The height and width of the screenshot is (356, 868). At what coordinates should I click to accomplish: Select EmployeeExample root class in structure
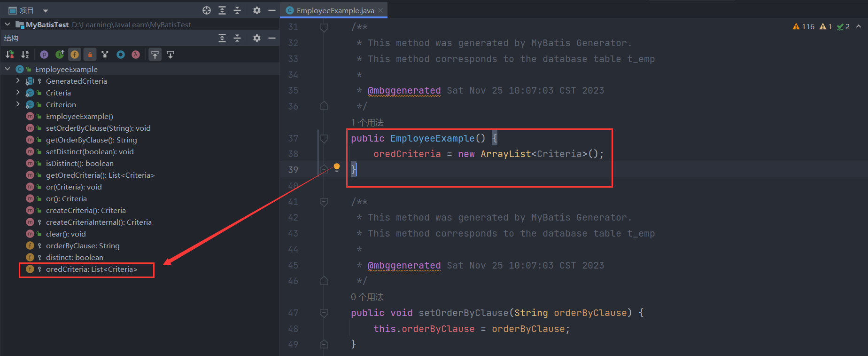[x=140, y=69]
